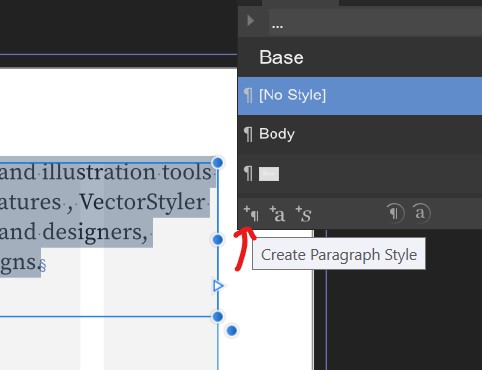The height and width of the screenshot is (370, 482).
Task: Expand the collapsed panel section arrow
Action: 251,20
